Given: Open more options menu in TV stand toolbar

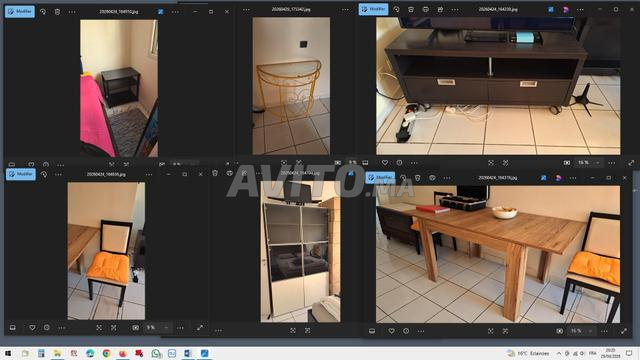Looking at the screenshot, I should click(x=455, y=9).
